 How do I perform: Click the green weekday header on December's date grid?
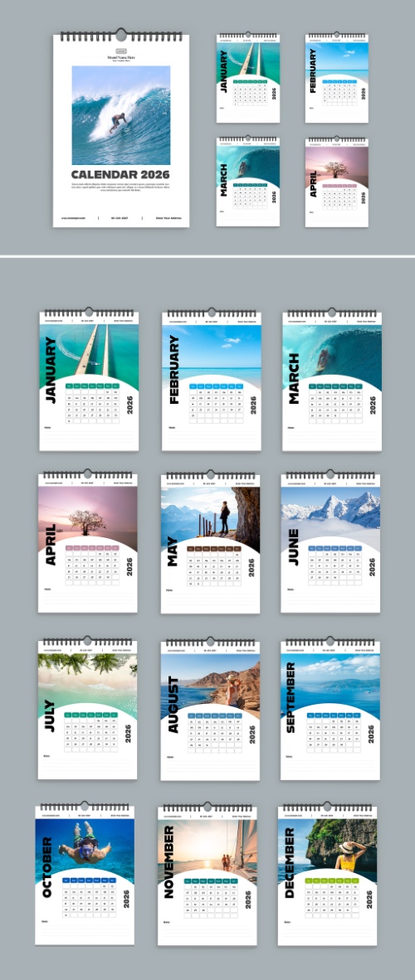[332, 881]
